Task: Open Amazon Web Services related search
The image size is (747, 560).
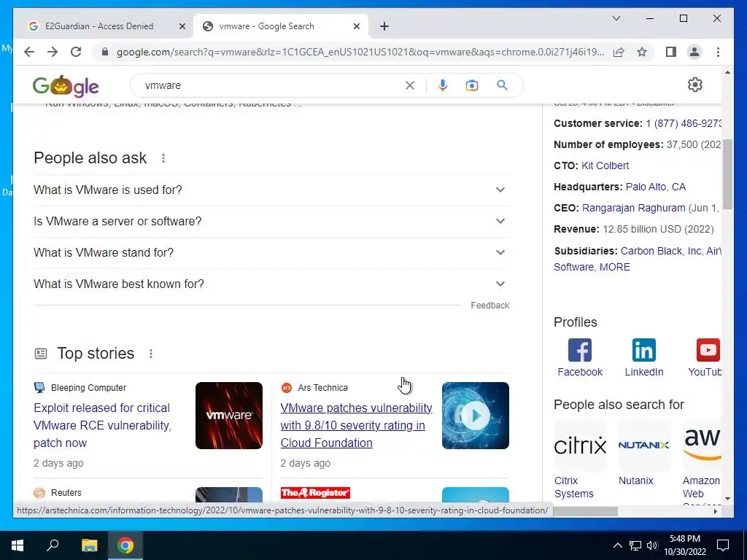Action: [x=701, y=462]
